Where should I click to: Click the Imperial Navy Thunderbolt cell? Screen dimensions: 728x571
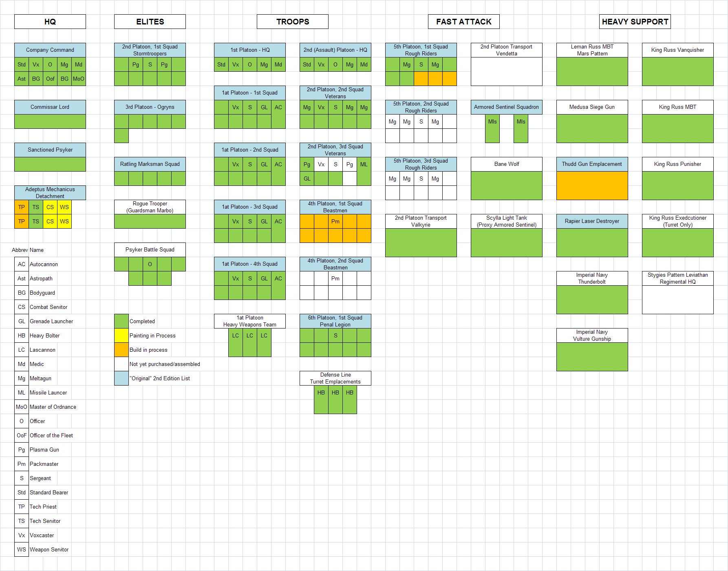point(592,278)
